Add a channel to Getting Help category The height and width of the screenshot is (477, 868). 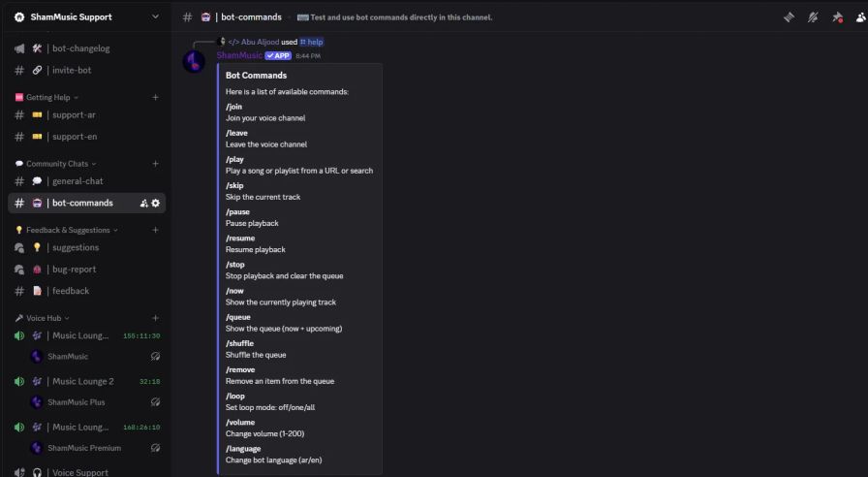(155, 97)
